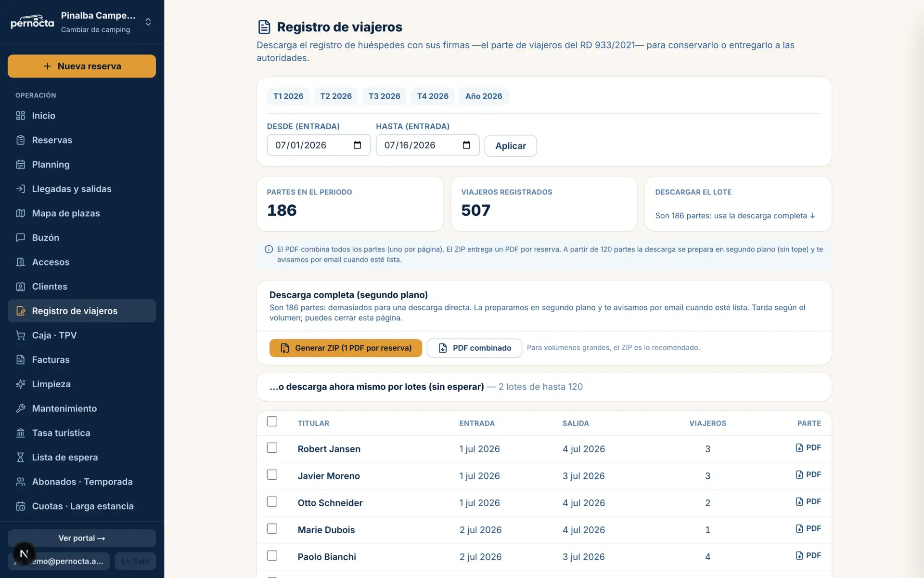Click the Caja TPV cart icon

pyautogui.click(x=20, y=335)
